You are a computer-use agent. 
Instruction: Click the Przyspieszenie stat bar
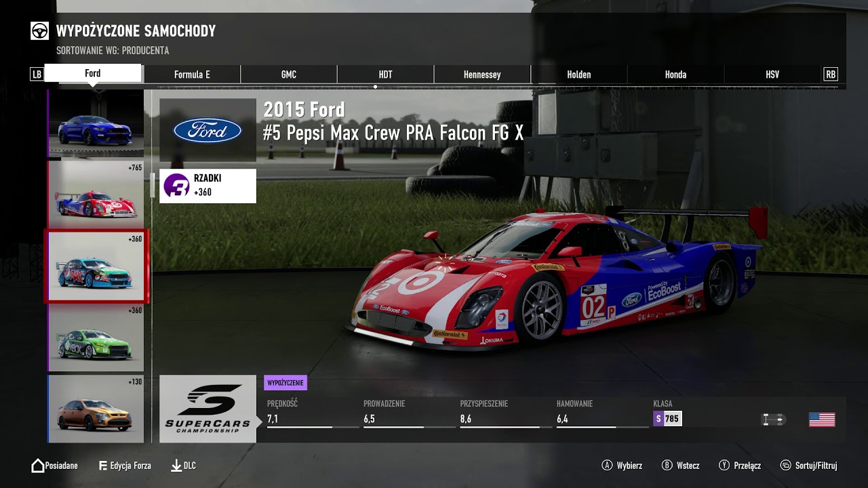coord(506,427)
